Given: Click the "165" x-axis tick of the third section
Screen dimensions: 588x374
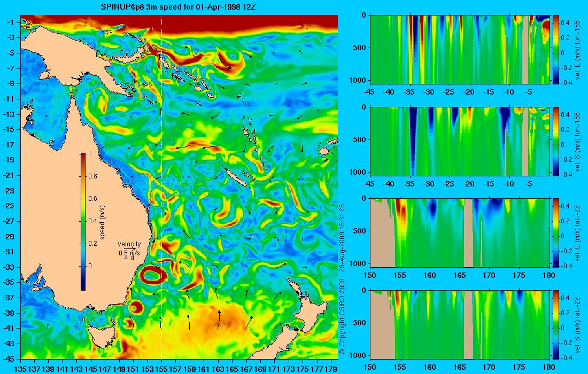Looking at the screenshot, I should [x=459, y=276].
